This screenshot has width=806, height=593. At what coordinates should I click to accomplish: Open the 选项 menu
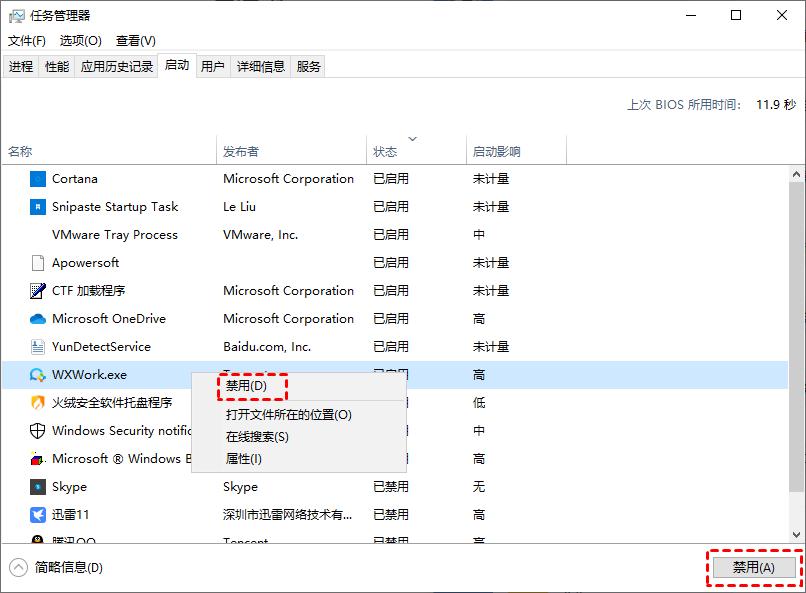(x=78, y=40)
